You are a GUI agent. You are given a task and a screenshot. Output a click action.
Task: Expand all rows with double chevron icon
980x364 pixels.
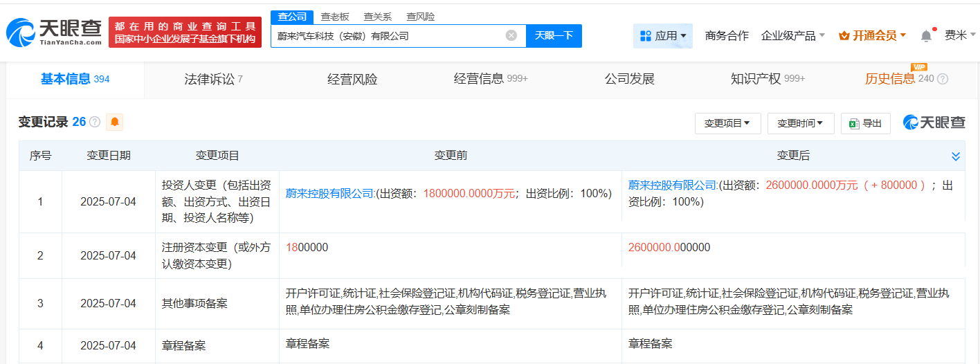point(956,156)
